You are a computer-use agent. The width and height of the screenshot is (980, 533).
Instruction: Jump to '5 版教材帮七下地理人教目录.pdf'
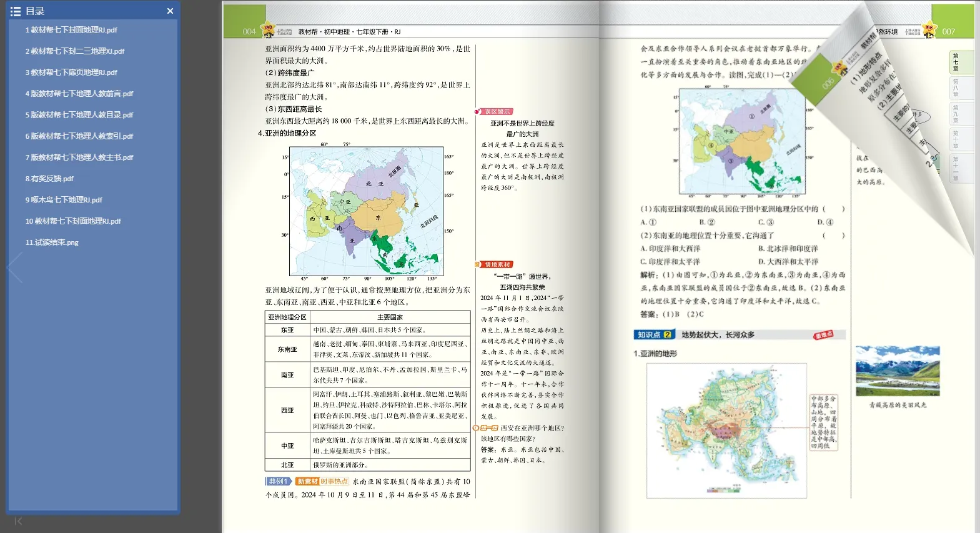(x=79, y=115)
